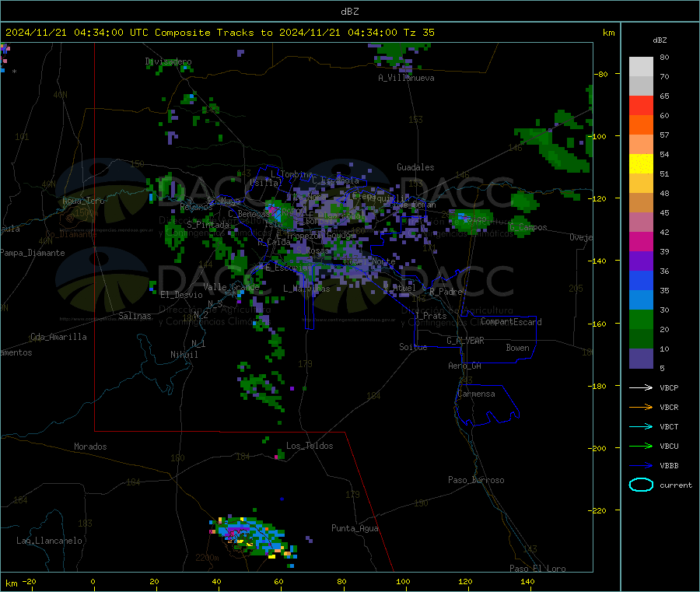Select the magenta 39-42 dBZ color block
The height and width of the screenshot is (592, 700).
click(x=641, y=241)
